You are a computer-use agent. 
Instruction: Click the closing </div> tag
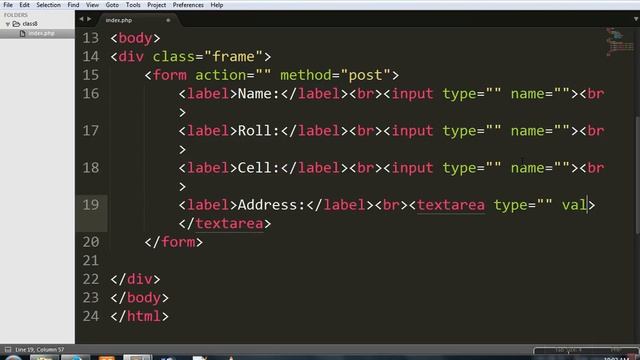click(135, 279)
